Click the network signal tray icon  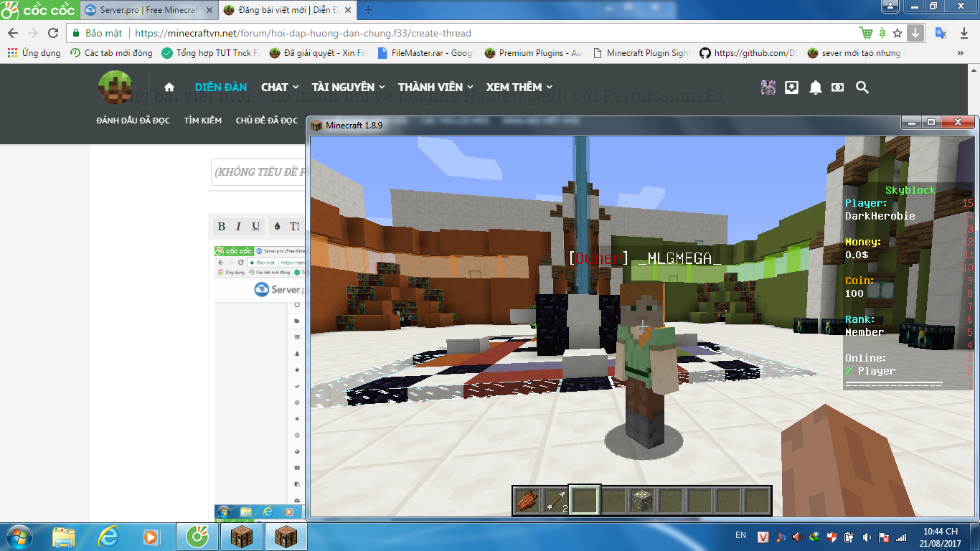click(x=901, y=537)
